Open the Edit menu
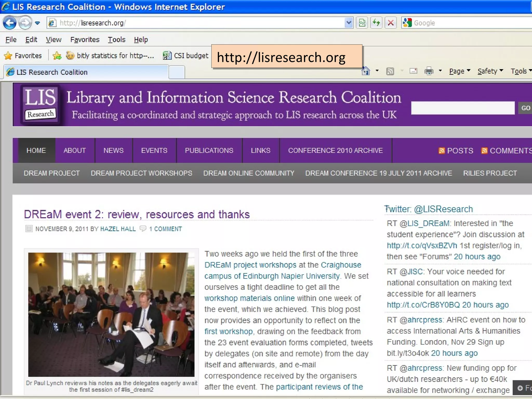 [x=31, y=39]
